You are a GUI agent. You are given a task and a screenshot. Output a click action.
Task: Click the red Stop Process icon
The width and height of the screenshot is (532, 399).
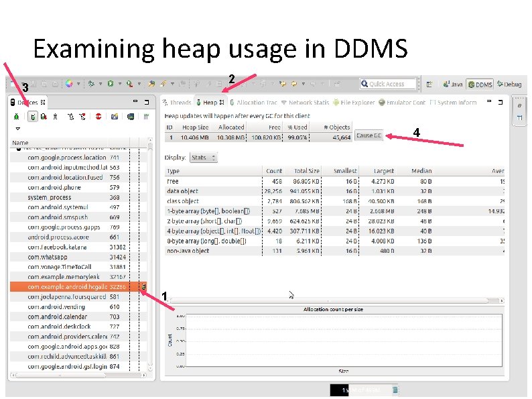click(98, 117)
